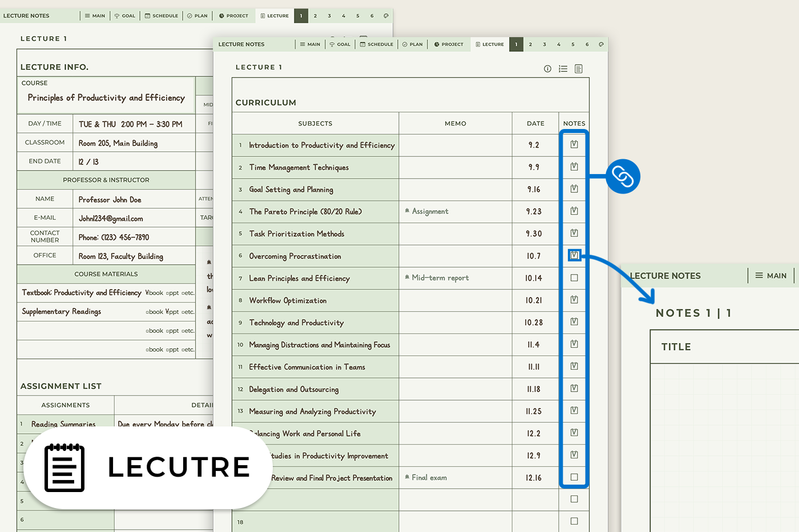Click the large notepad icon beside LECUTRE
Viewport: 799px width, 532px height.
64,467
